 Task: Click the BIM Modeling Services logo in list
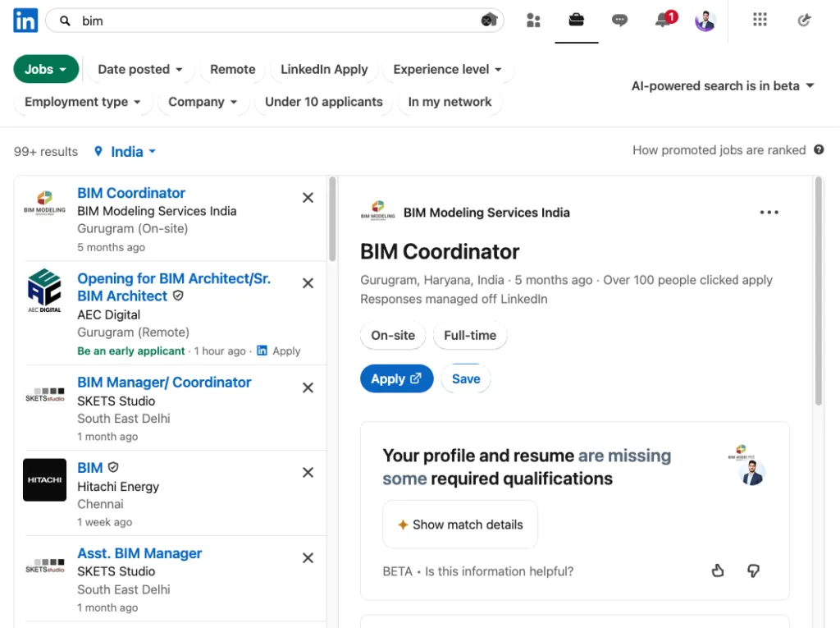pyautogui.click(x=45, y=203)
